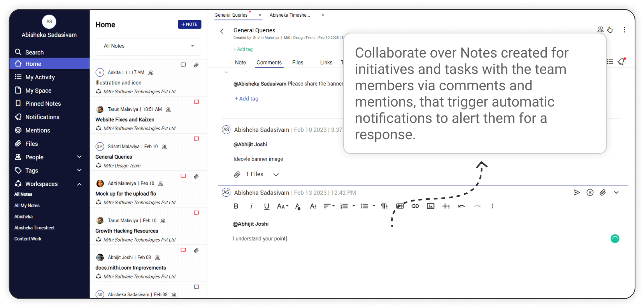Screen dimensions: 644x308
Task: Click the AS profile avatar in sidebar
Action: coord(49,21)
